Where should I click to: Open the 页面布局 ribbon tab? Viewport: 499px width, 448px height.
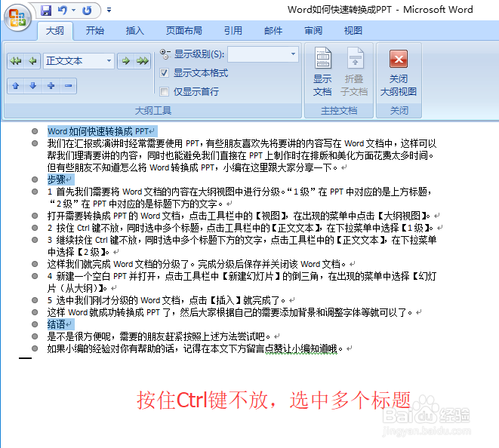[184, 30]
